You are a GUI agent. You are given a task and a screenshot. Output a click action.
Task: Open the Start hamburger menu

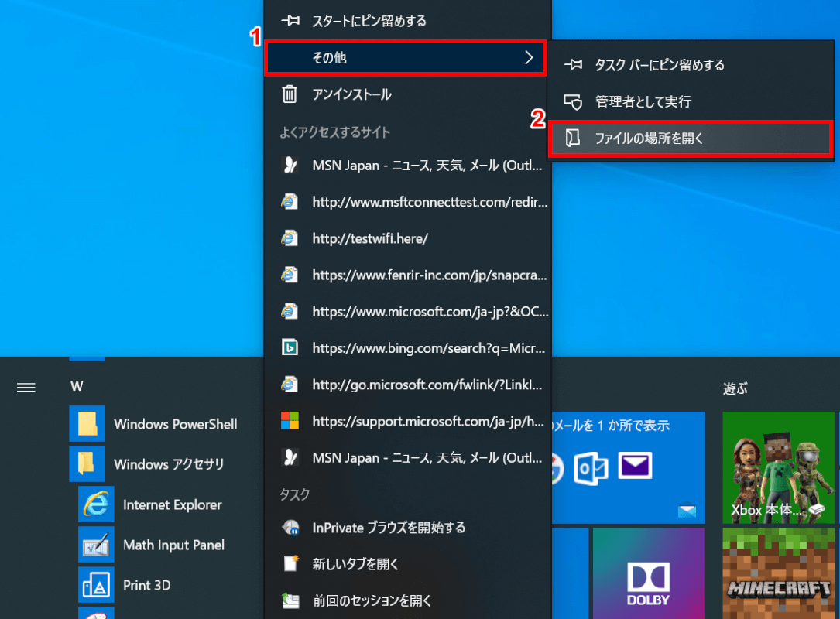(26, 387)
